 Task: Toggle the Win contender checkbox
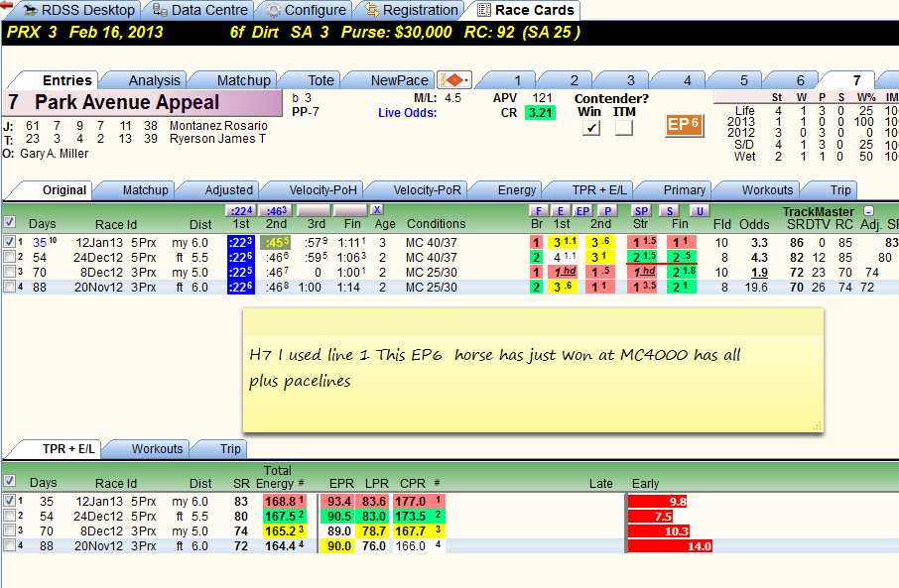[x=590, y=128]
